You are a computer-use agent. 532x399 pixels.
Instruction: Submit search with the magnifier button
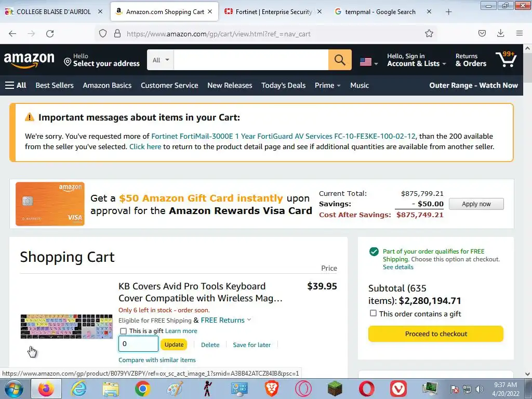[340, 60]
